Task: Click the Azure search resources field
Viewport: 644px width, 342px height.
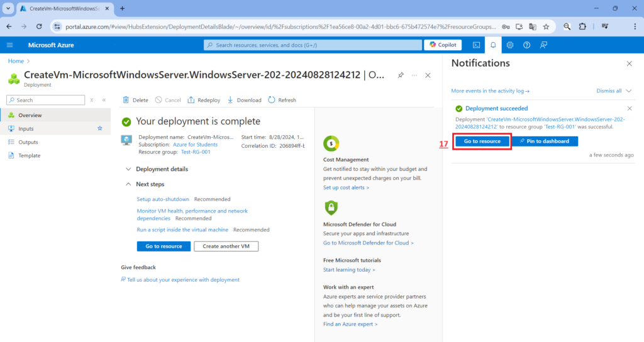Action: click(x=313, y=45)
